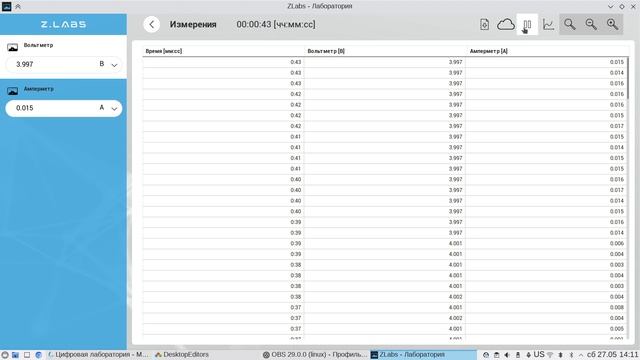Viewport: 640px width, 360px height.
Task: Switch to the graph chart view icon
Action: [x=549, y=24]
